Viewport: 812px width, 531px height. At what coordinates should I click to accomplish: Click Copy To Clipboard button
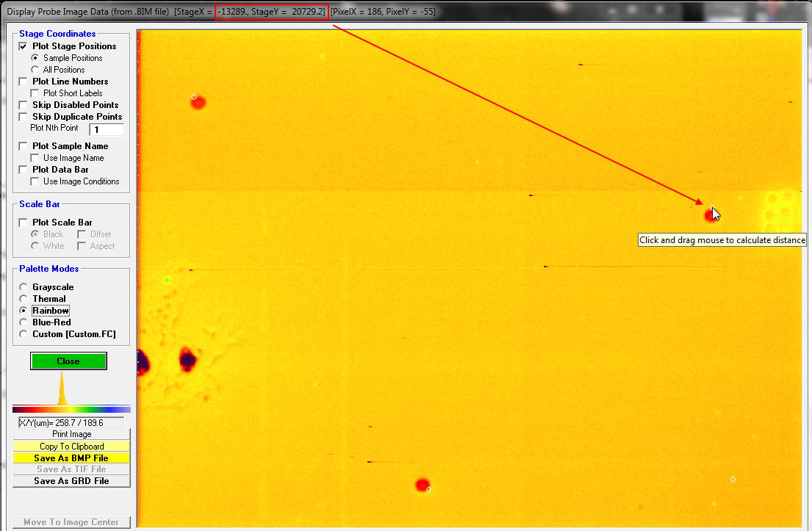tap(71, 447)
